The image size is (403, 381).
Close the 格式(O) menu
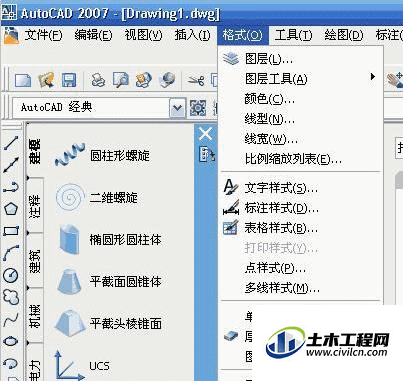pyautogui.click(x=243, y=35)
